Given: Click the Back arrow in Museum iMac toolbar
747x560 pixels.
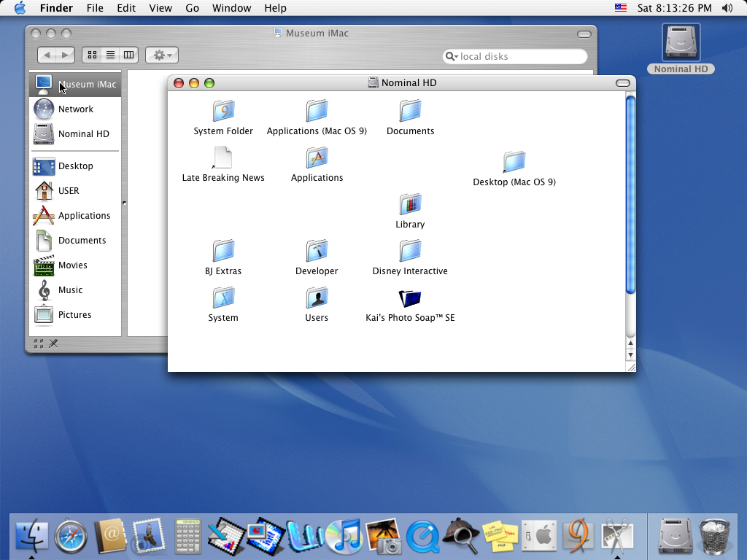Looking at the screenshot, I should [47, 55].
